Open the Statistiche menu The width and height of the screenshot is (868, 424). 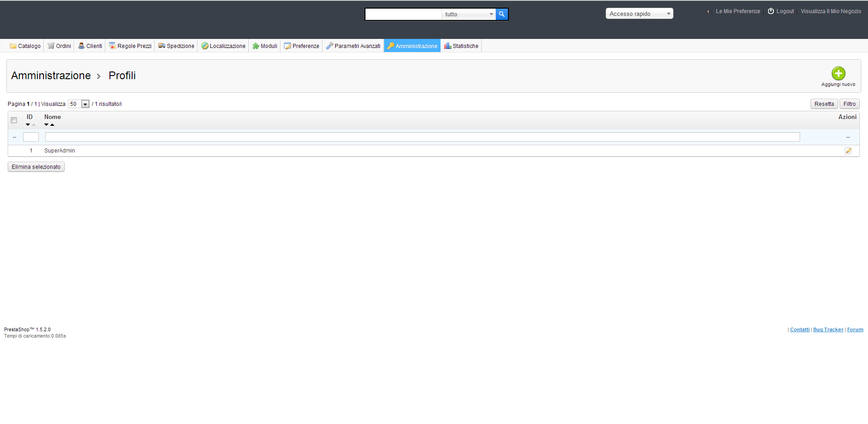pyautogui.click(x=461, y=46)
